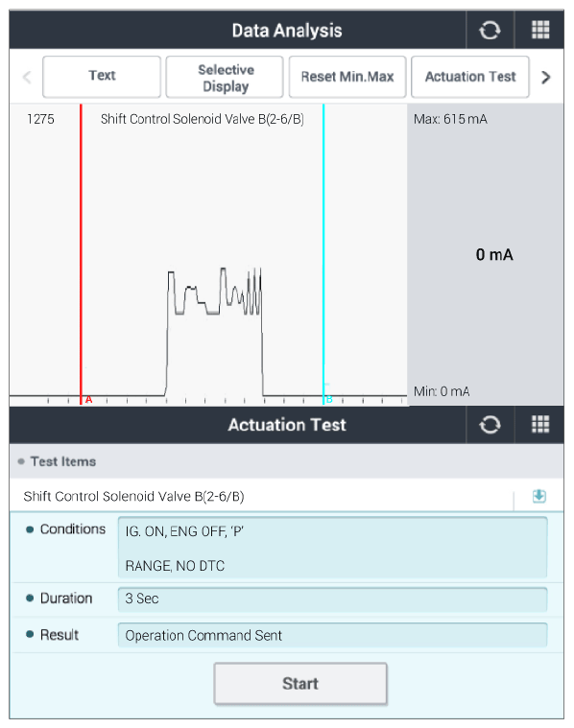Click the 'Data Analysis' header title
The height and width of the screenshot is (728, 574).
[287, 31]
